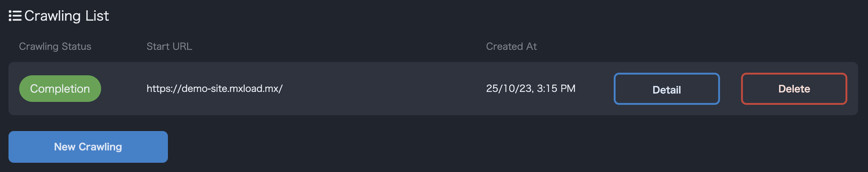Delete the demo-site.mxload.mx crawl entry
The height and width of the screenshot is (172, 868).
[x=794, y=89]
